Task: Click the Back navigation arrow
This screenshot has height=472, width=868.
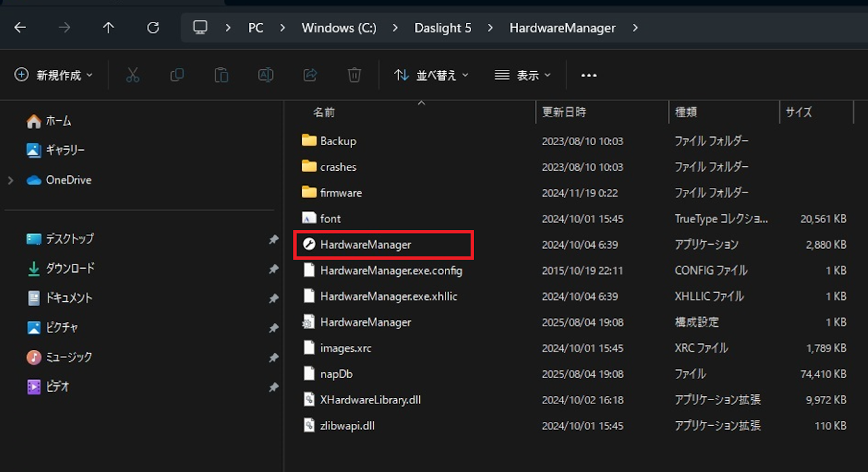Action: (20, 28)
